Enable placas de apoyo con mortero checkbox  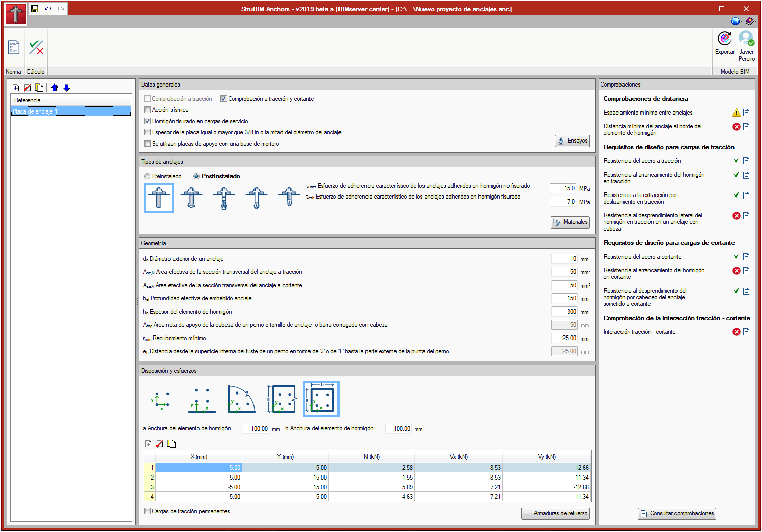point(147,144)
